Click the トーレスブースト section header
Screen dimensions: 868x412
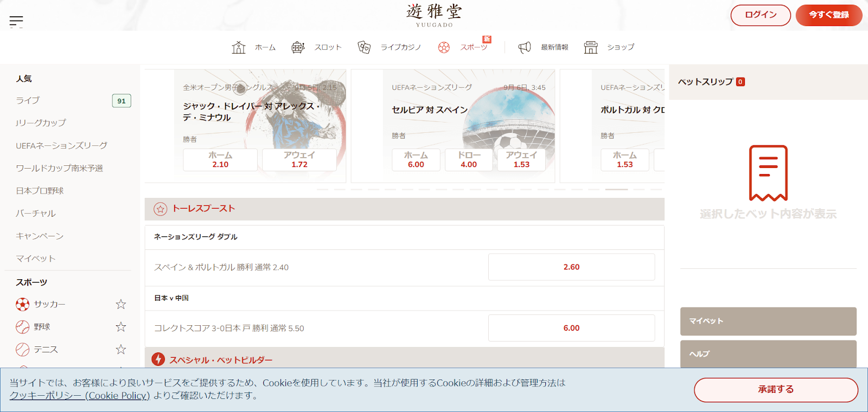click(x=405, y=209)
